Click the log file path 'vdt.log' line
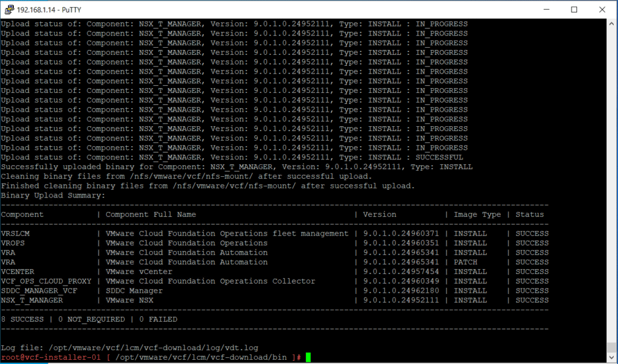618x364 pixels. point(129,348)
